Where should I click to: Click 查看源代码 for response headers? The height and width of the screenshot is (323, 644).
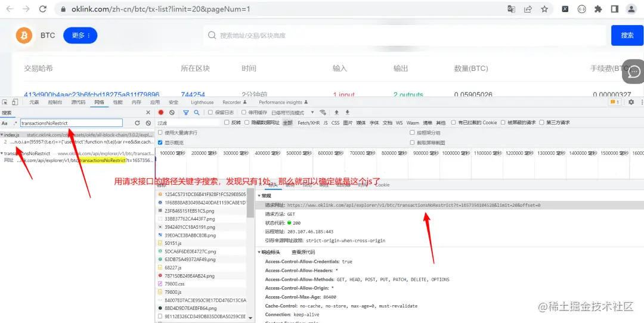pyautogui.click(x=303, y=252)
